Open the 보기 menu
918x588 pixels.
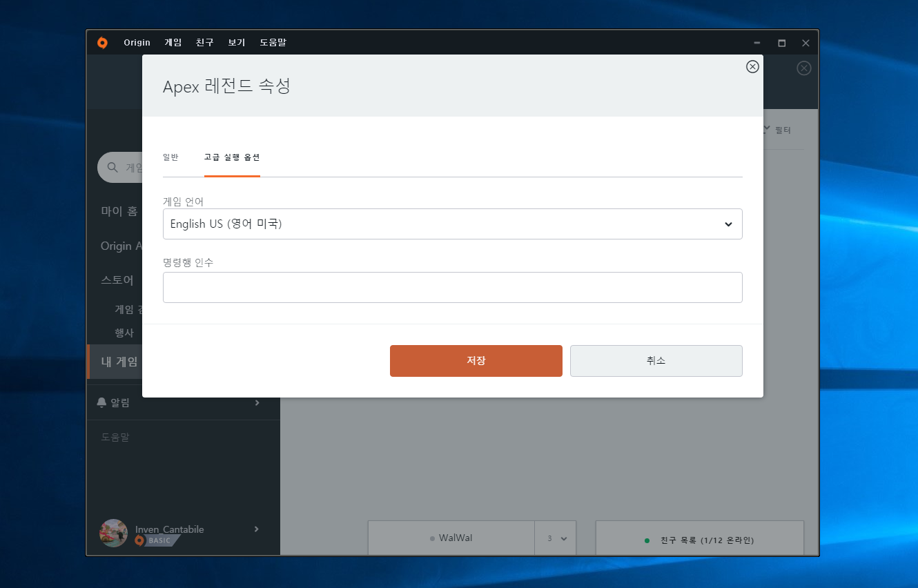click(236, 43)
